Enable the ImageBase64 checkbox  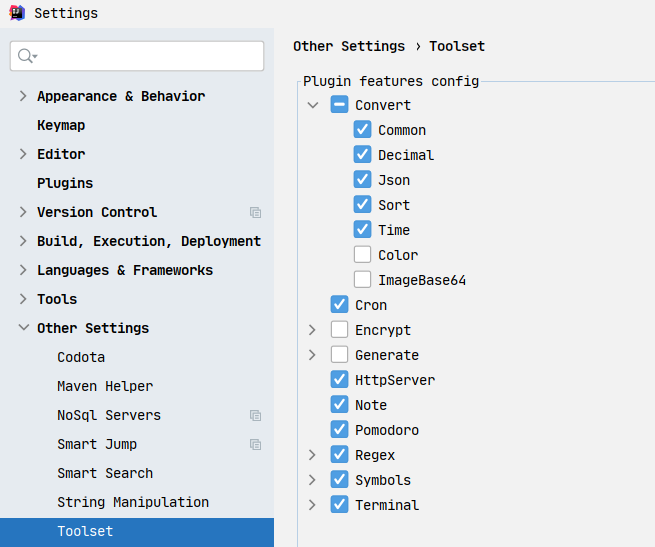click(362, 280)
